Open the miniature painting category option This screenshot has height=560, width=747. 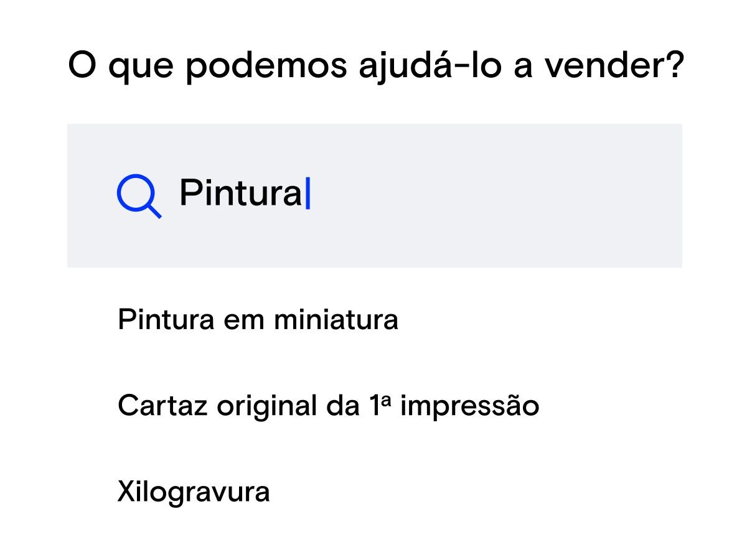click(x=258, y=320)
